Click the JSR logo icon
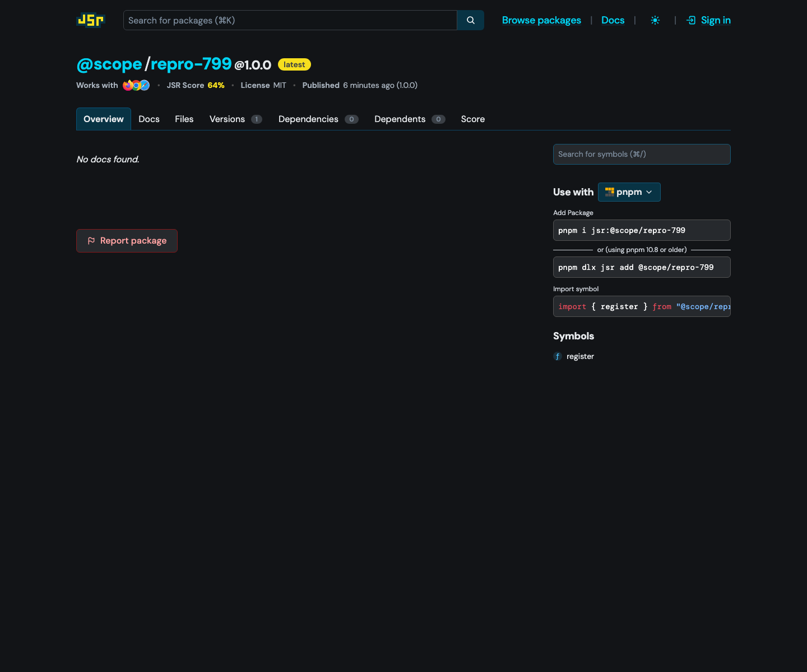 point(91,20)
